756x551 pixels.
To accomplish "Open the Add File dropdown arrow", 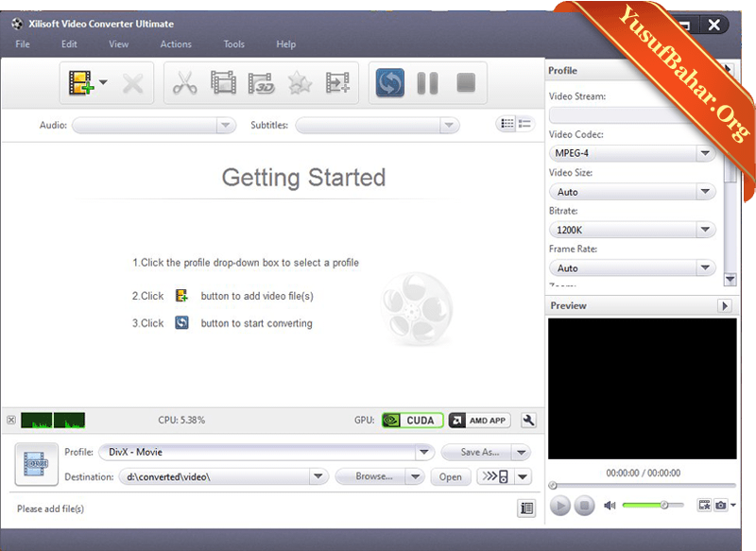I will 103,82.
